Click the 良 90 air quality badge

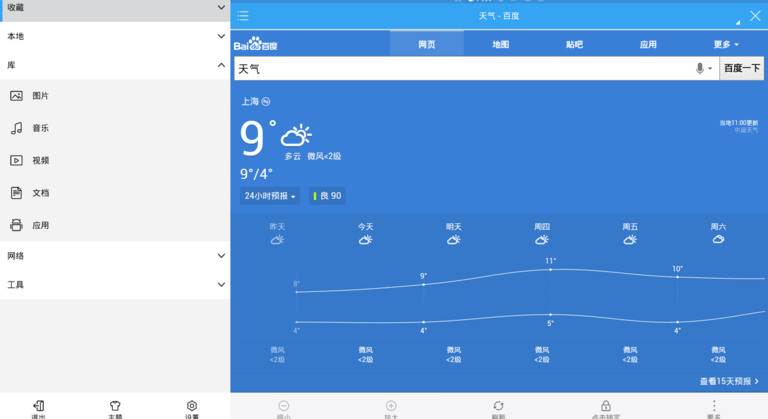coord(327,196)
